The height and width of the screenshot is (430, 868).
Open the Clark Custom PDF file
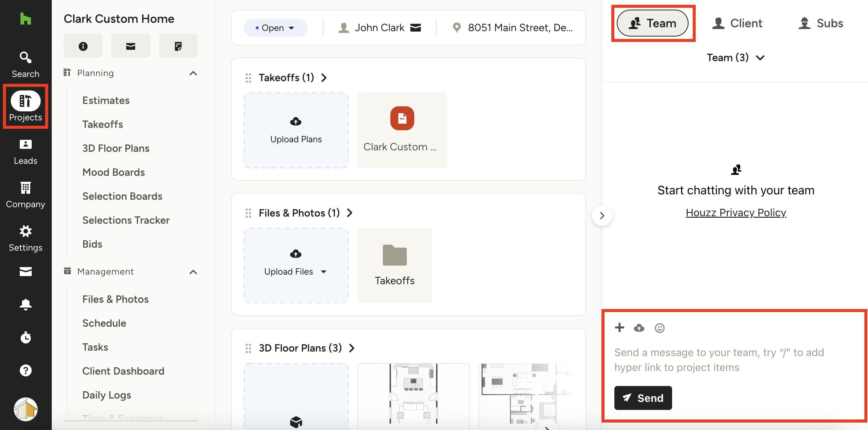click(x=402, y=130)
